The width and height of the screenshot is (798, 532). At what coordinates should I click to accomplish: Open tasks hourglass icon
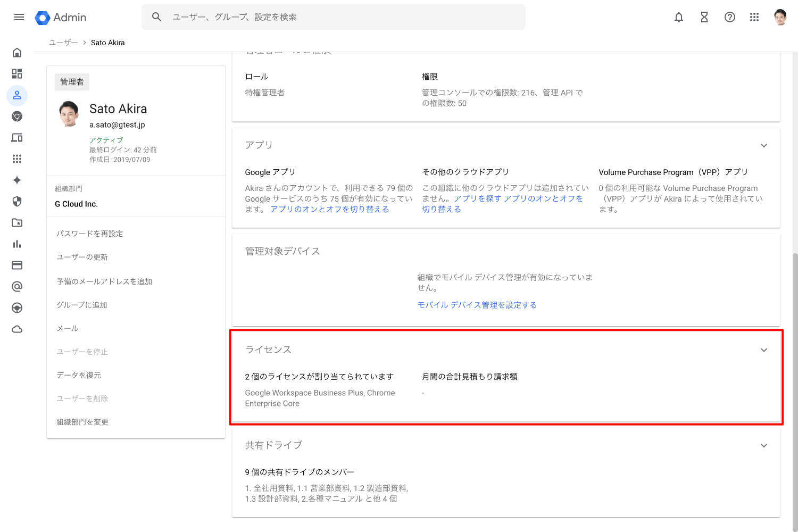704,17
